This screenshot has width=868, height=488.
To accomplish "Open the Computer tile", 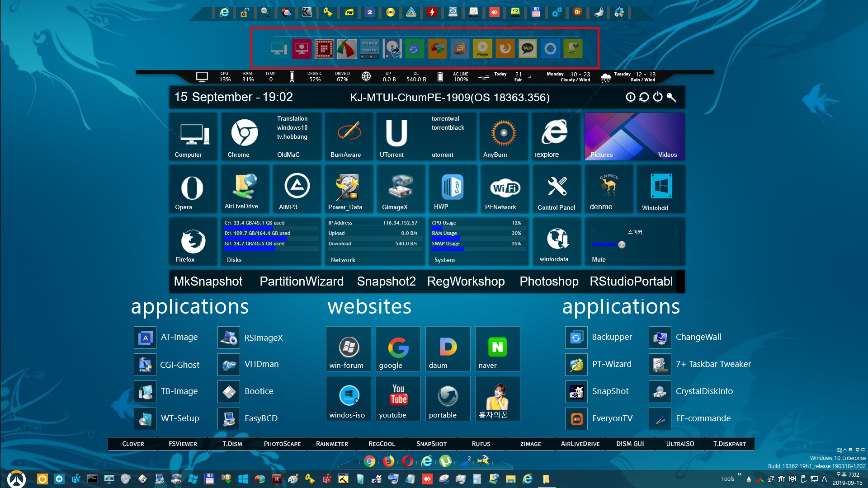I will (x=193, y=136).
